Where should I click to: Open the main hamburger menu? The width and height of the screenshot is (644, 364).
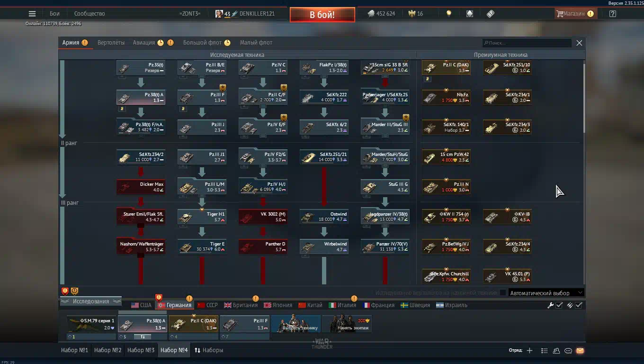tap(32, 14)
